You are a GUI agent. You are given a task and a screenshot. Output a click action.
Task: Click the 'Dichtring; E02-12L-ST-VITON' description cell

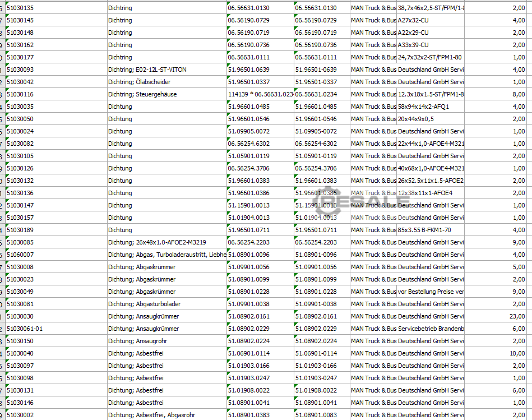(x=166, y=70)
